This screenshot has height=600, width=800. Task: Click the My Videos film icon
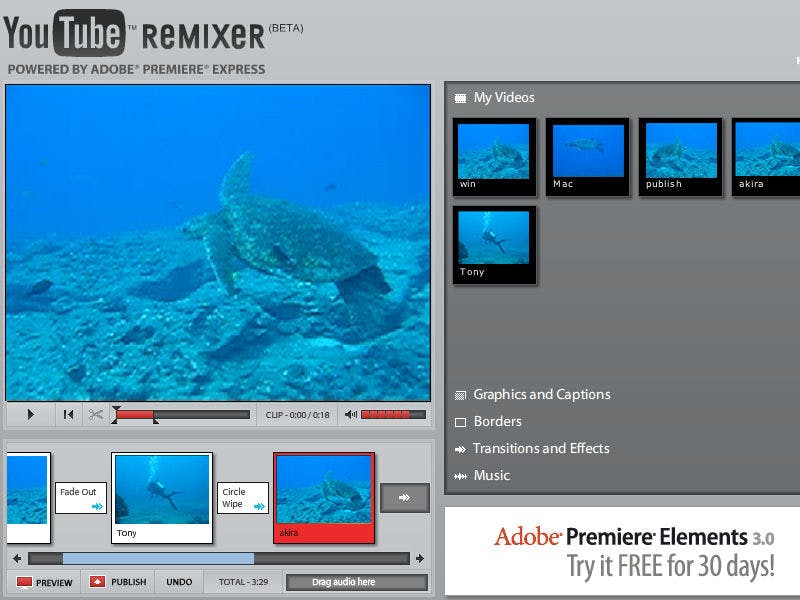(460, 98)
